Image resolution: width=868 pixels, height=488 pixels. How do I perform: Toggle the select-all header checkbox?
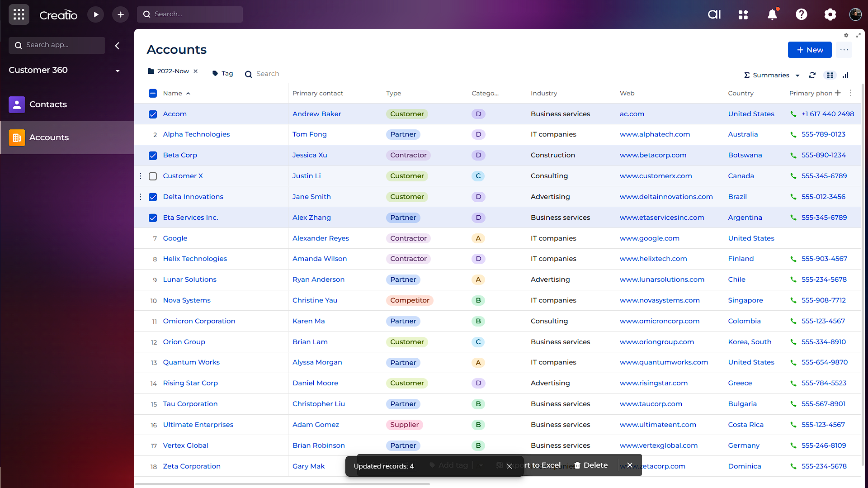(x=153, y=94)
